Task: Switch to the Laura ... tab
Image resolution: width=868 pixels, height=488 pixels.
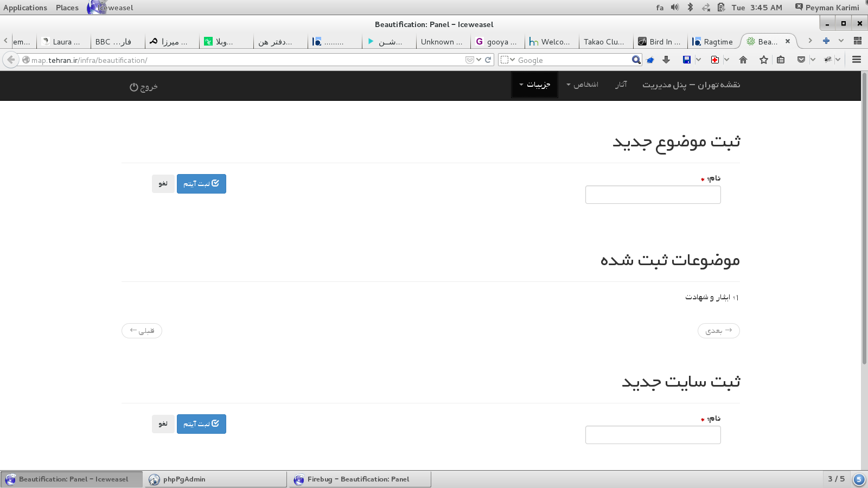Action: point(63,42)
